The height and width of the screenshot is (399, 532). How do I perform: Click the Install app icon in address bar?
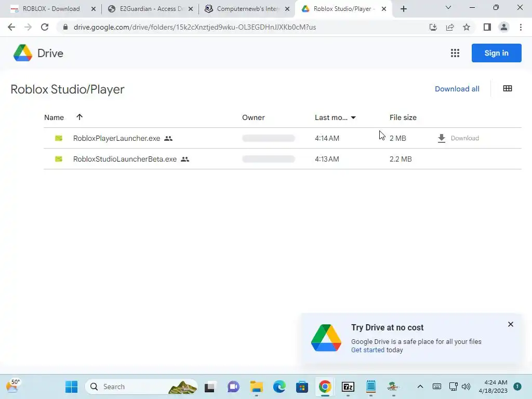pos(433,27)
